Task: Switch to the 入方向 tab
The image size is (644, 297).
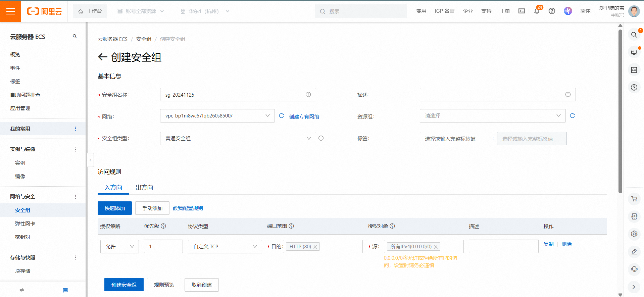Action: coord(113,188)
